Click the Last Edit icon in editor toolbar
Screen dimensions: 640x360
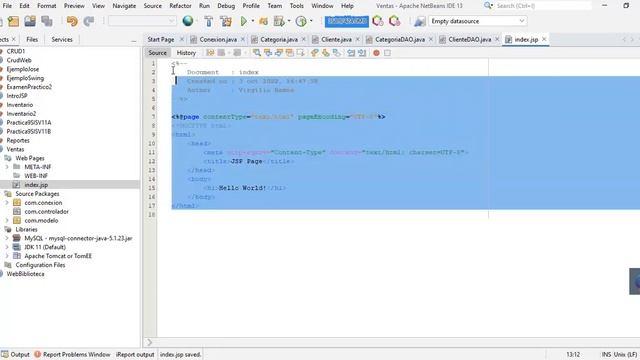tap(210, 53)
